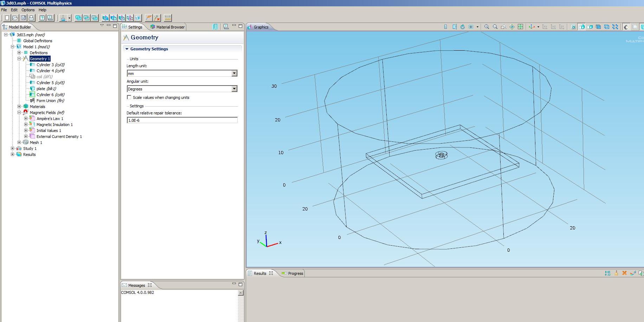Select External Current Density 1 node
Viewport: 644px width, 322px height.
59,137
